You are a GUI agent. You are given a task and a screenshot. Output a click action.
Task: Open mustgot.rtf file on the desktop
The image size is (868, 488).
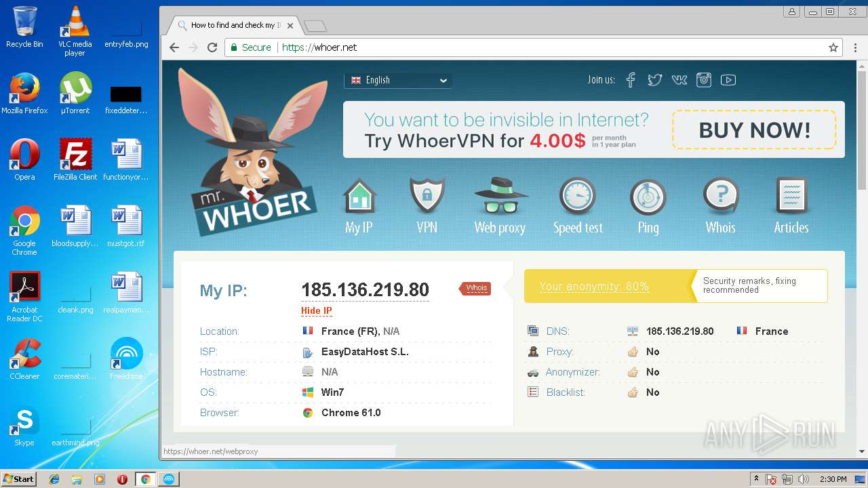[x=126, y=226]
